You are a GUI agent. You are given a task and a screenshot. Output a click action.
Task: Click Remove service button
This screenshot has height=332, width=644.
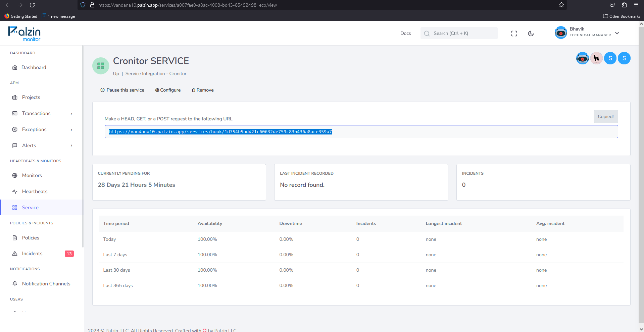pos(203,90)
